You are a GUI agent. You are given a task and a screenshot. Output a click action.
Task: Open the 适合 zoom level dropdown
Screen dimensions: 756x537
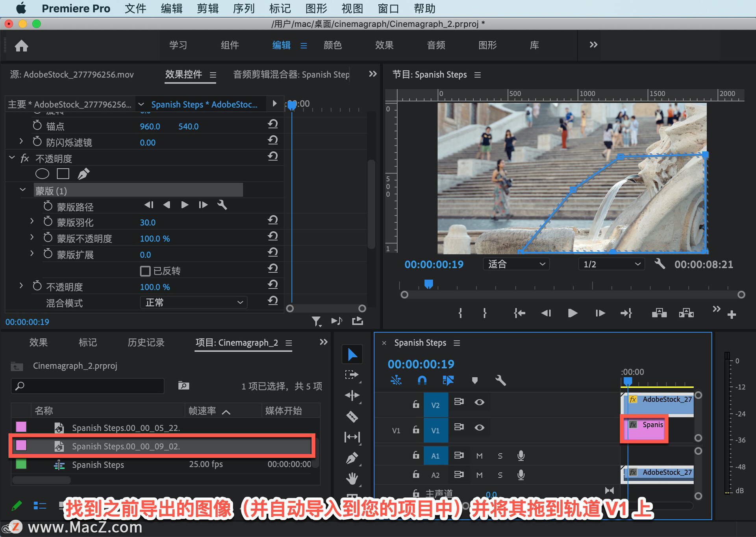[x=516, y=264]
